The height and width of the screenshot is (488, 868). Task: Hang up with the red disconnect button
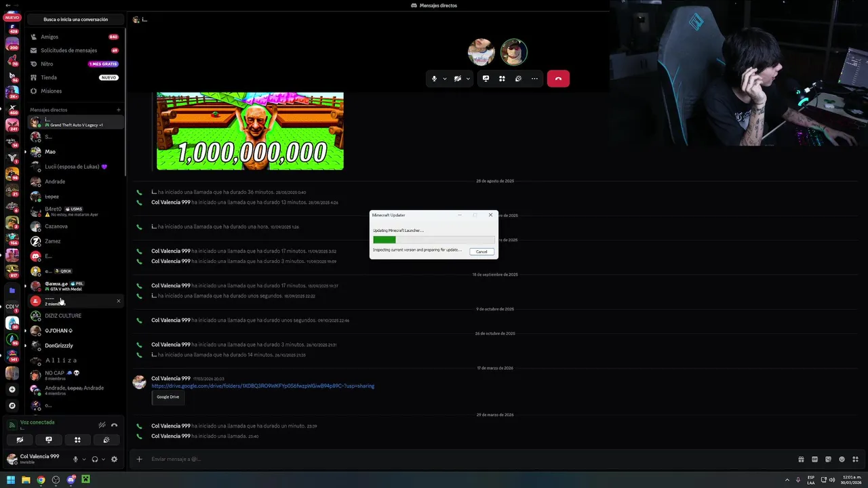(x=558, y=79)
